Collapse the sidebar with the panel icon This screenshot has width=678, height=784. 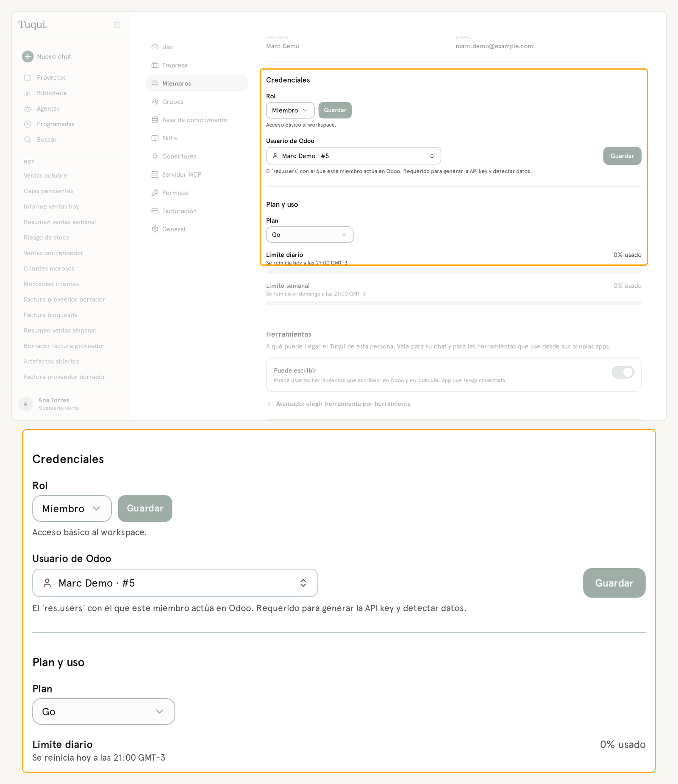tap(117, 25)
